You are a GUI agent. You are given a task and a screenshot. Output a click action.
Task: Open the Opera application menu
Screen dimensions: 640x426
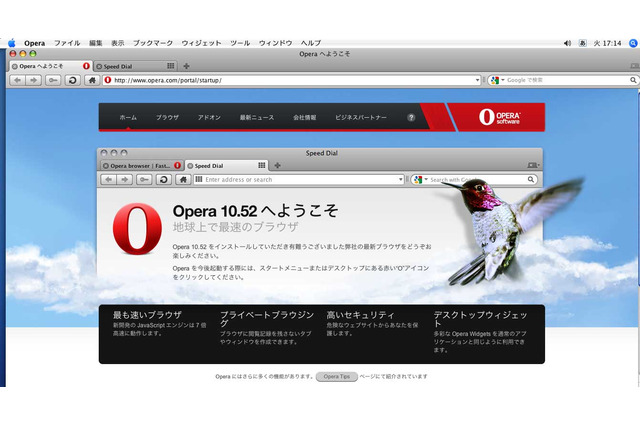point(35,43)
